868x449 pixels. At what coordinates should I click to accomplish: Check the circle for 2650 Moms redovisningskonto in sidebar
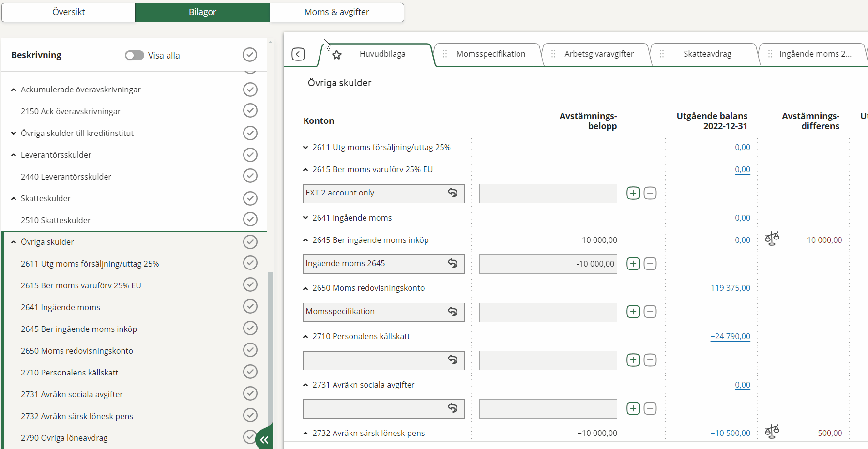pyautogui.click(x=250, y=350)
